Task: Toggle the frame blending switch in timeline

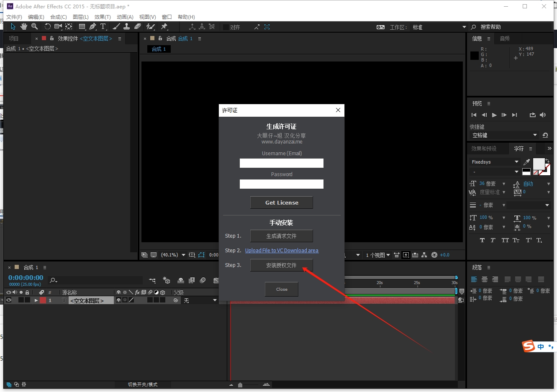Action: coord(192,280)
